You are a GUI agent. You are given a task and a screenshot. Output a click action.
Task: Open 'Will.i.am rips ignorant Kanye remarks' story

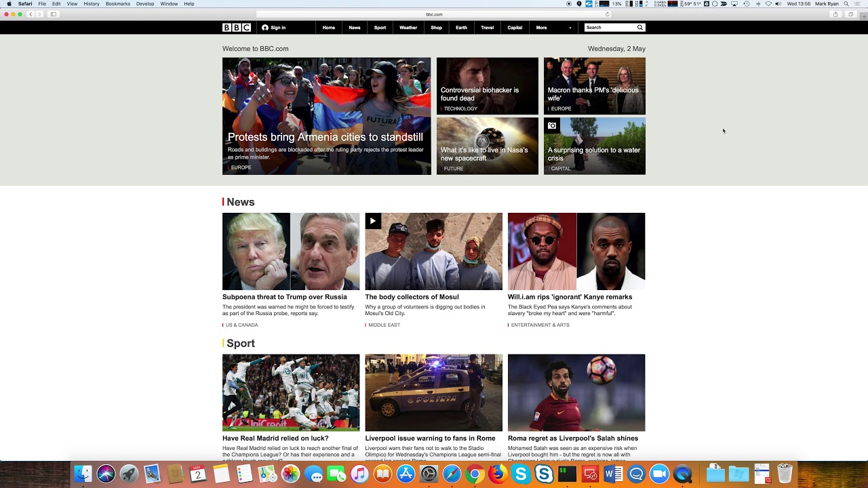coord(570,297)
